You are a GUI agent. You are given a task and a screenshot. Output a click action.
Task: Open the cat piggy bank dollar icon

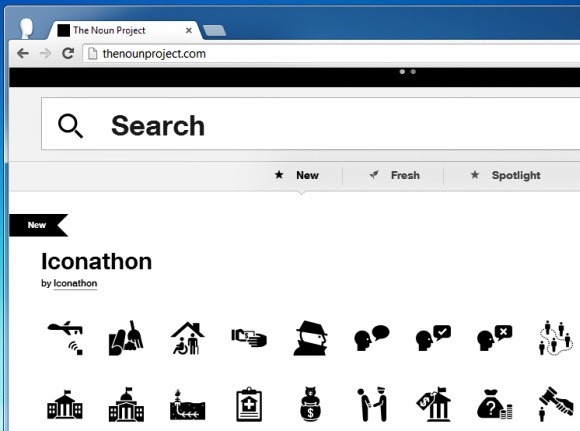[x=311, y=404]
